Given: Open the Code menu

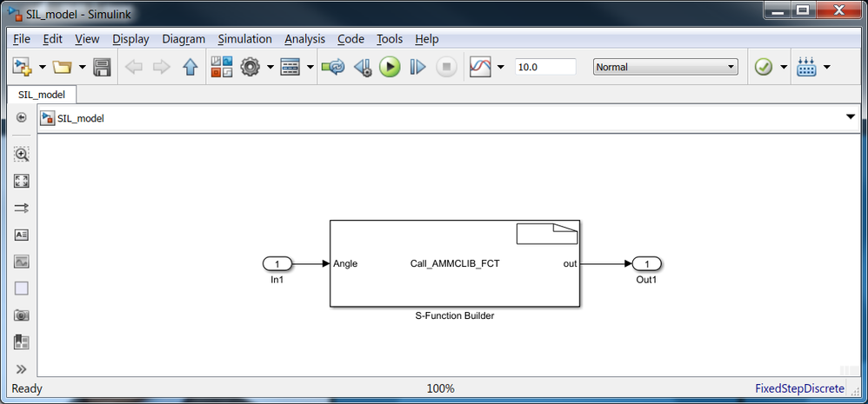Looking at the screenshot, I should pyautogui.click(x=351, y=39).
